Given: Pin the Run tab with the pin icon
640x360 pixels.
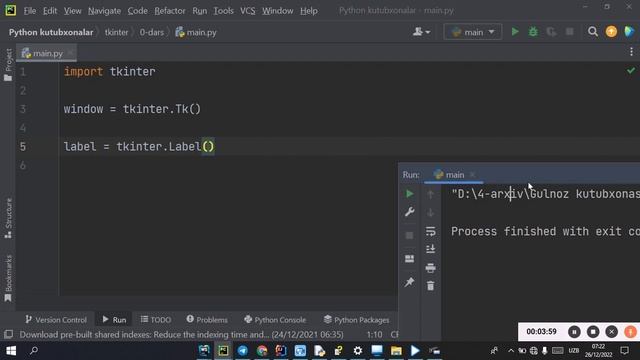Looking at the screenshot, I should tap(409, 282).
